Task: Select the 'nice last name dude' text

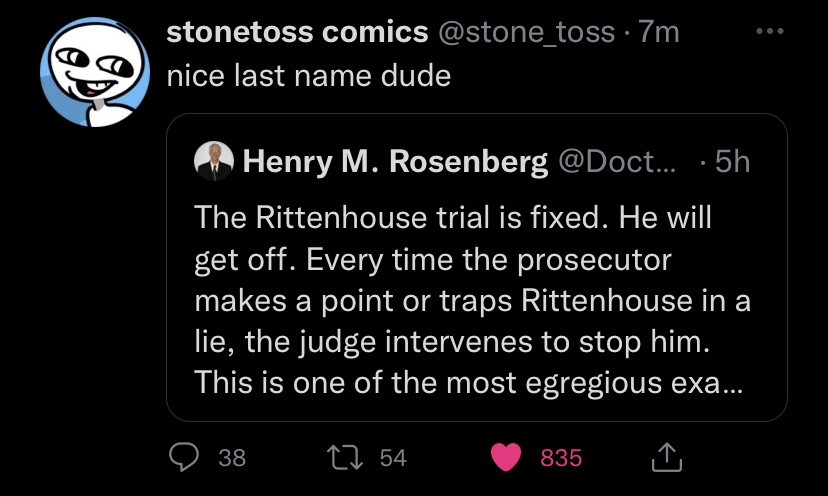Action: (309, 76)
